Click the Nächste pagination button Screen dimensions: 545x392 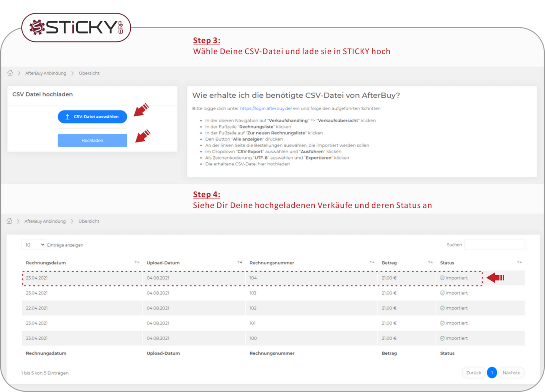511,372
